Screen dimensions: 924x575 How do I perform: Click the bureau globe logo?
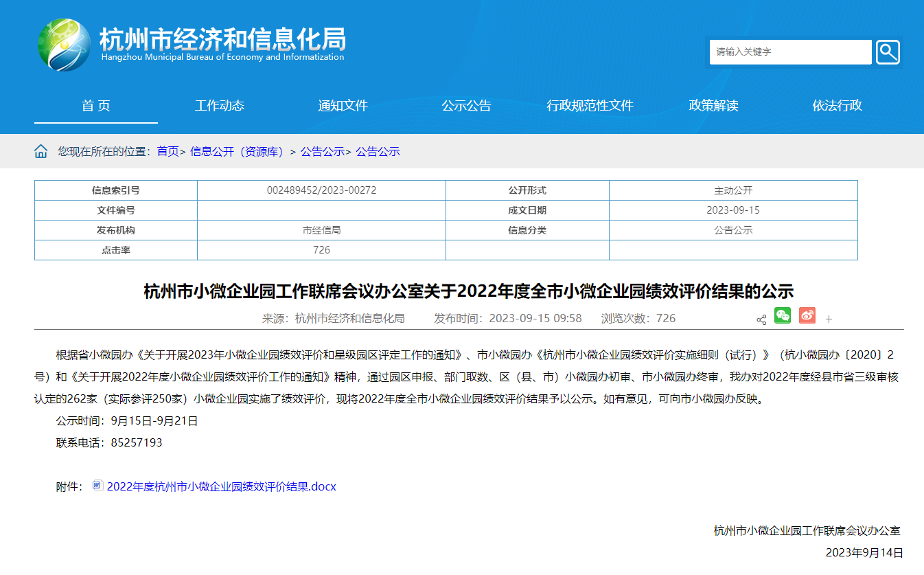click(x=64, y=45)
